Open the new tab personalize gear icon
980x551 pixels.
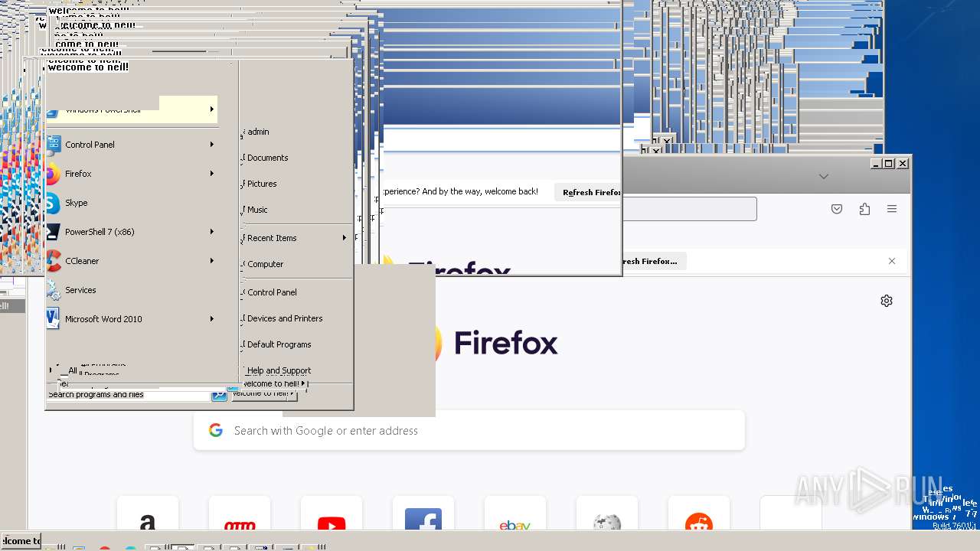(x=887, y=301)
